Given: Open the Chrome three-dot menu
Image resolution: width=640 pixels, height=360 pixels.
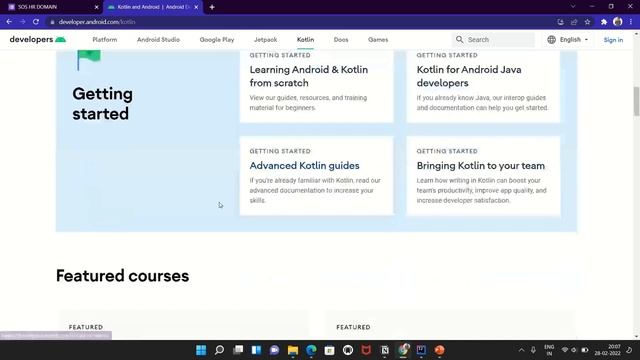Looking at the screenshot, I should pyautogui.click(x=631, y=22).
